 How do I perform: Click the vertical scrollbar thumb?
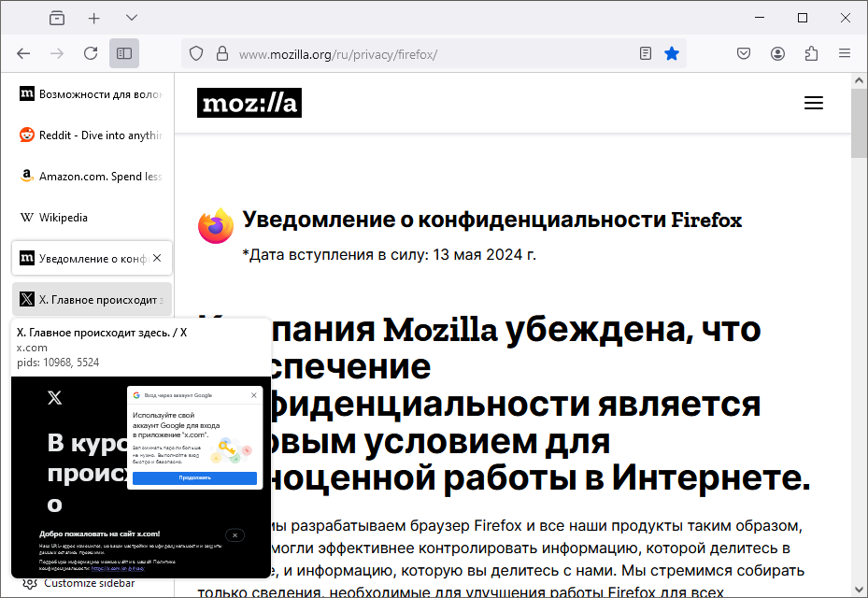[860, 123]
